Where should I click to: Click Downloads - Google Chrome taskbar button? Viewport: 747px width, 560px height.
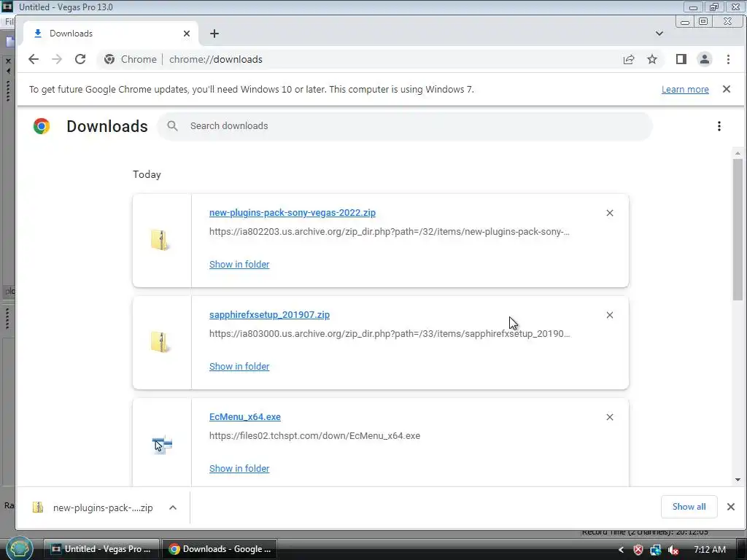click(x=219, y=549)
